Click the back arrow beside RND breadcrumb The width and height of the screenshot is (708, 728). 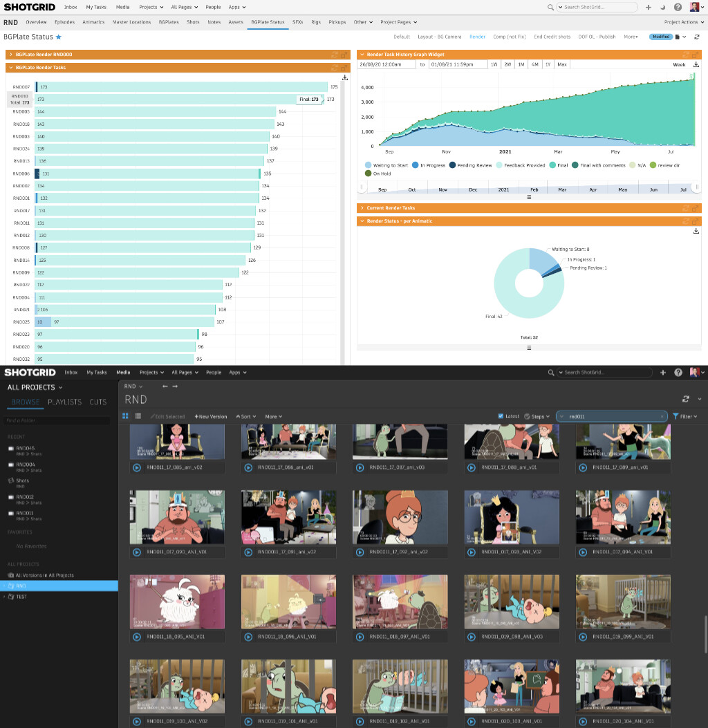coord(165,386)
